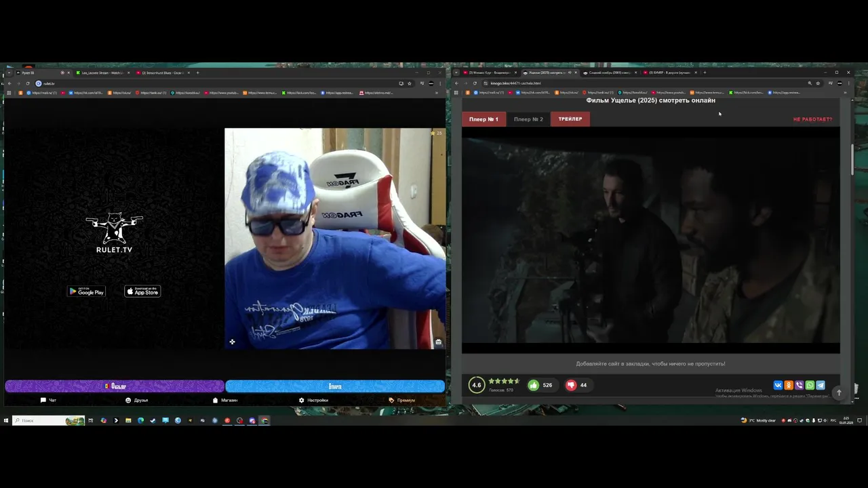Click the star rating badge on webcam
Screen dimensions: 868x488
[436, 133]
